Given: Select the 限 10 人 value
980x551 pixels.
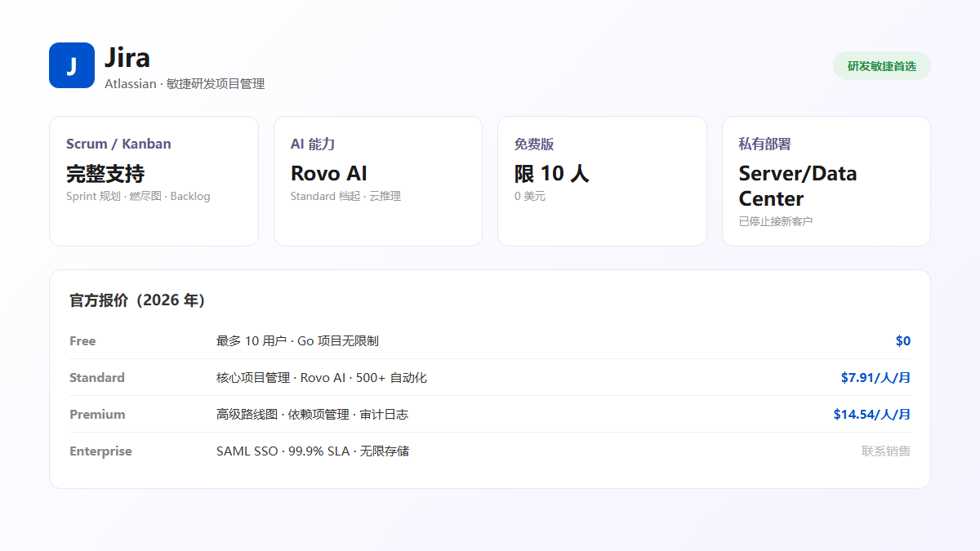Looking at the screenshot, I should coord(551,174).
